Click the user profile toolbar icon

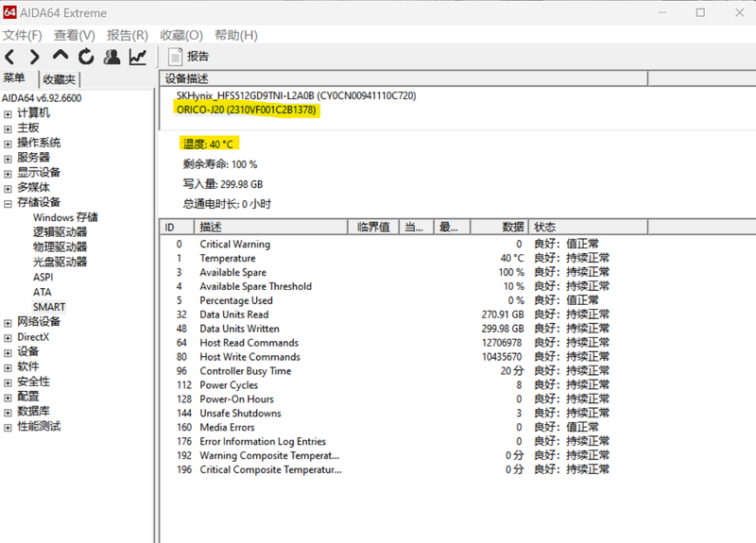tap(112, 57)
